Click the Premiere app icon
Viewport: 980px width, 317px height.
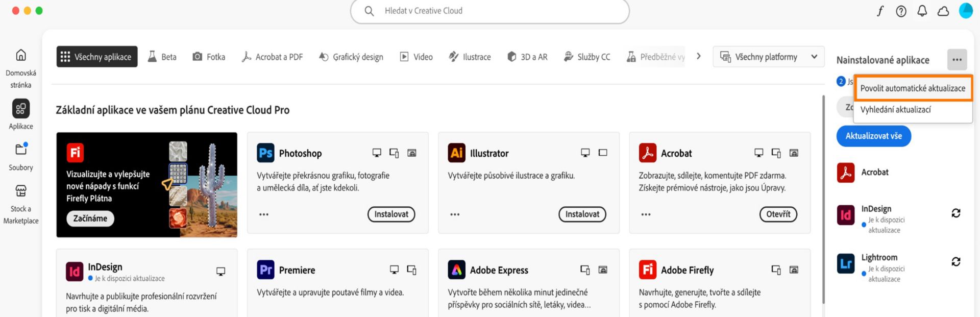[x=265, y=270]
